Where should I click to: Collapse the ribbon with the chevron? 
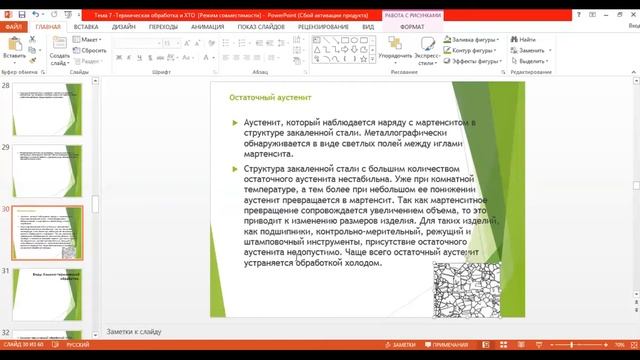tap(633, 72)
